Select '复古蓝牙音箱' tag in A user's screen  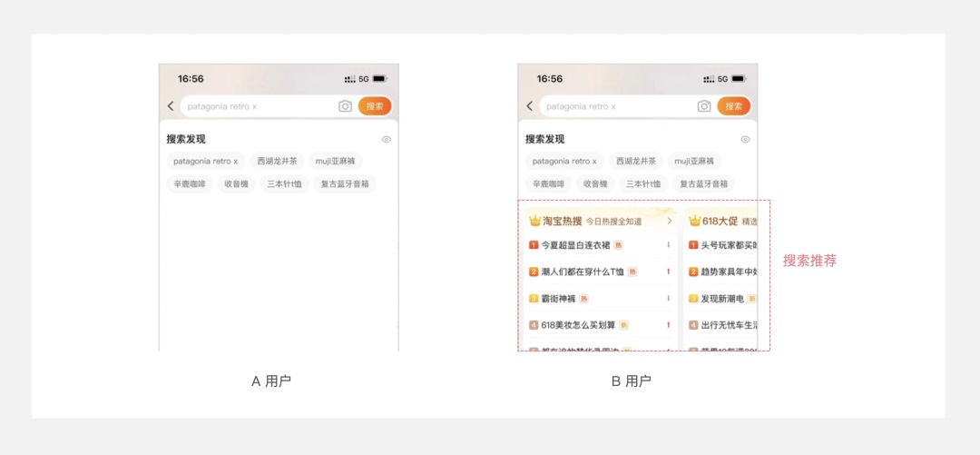pyautogui.click(x=345, y=184)
